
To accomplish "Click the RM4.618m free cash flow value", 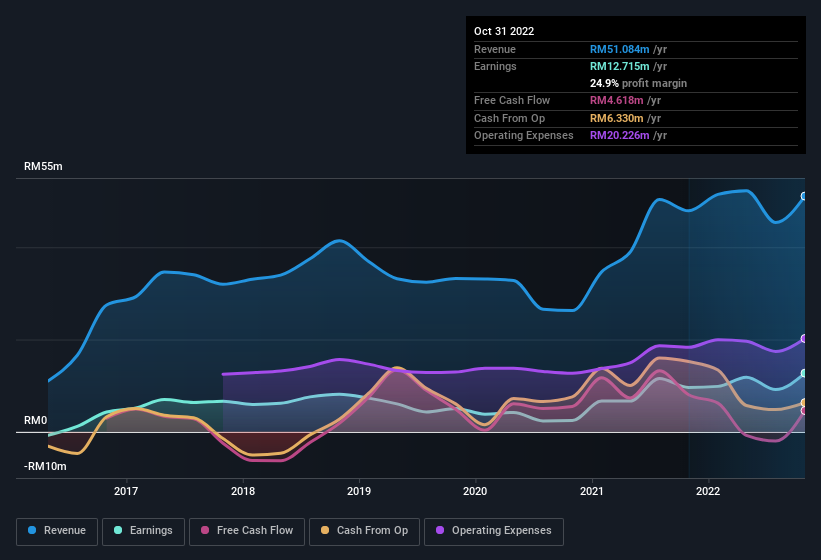I will click(616, 100).
